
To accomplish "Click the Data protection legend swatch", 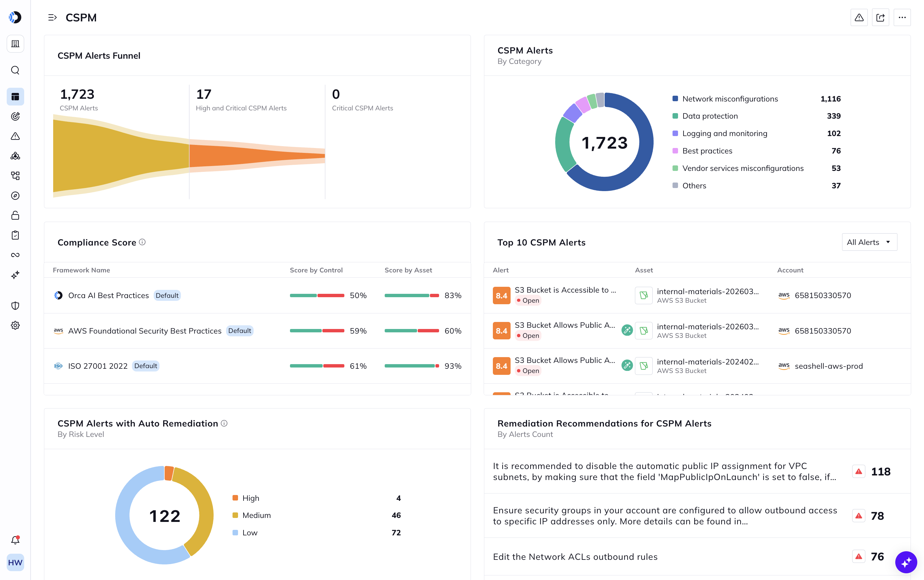I will [675, 116].
